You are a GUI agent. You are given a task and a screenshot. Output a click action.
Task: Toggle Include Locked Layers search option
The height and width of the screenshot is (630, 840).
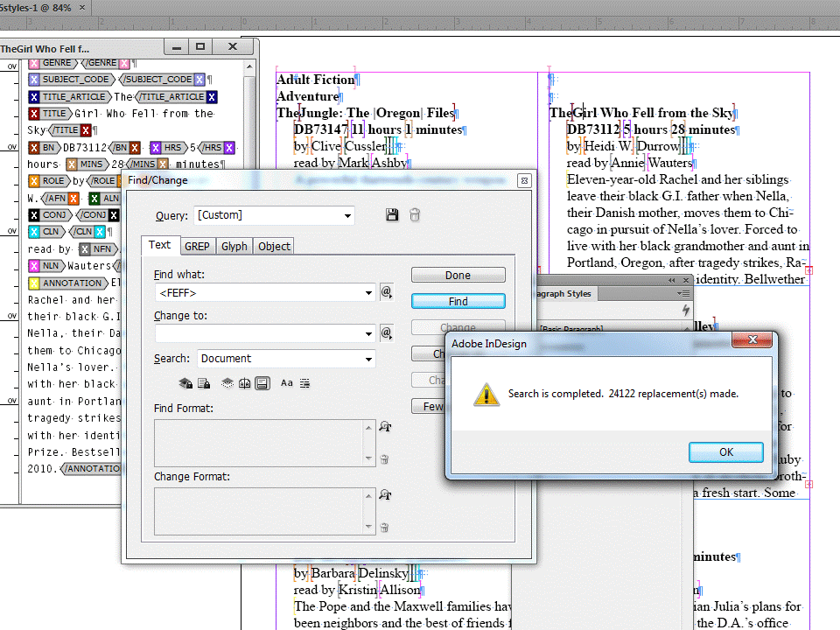[x=185, y=383]
